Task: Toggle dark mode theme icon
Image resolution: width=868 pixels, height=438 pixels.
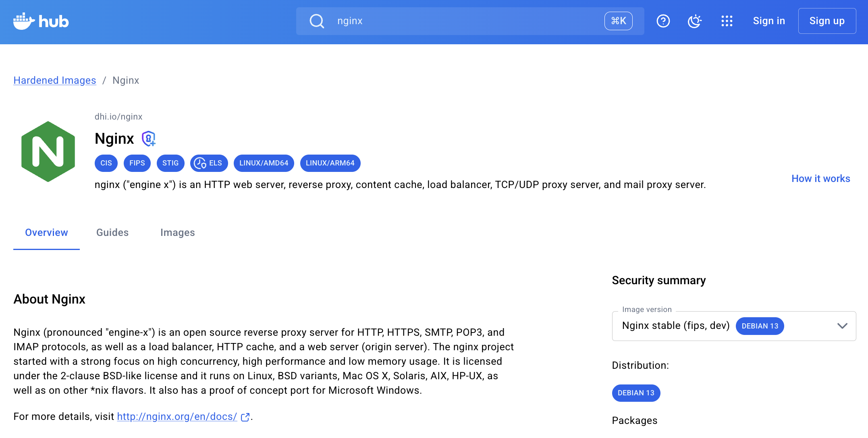Action: coord(695,21)
